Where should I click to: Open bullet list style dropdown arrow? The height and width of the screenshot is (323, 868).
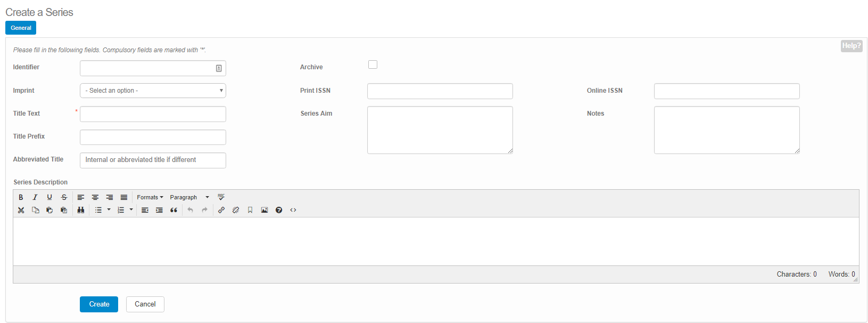pyautogui.click(x=109, y=210)
